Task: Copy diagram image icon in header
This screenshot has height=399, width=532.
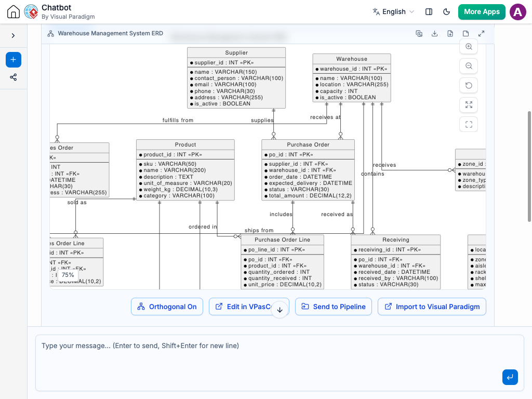Action: coord(419,34)
